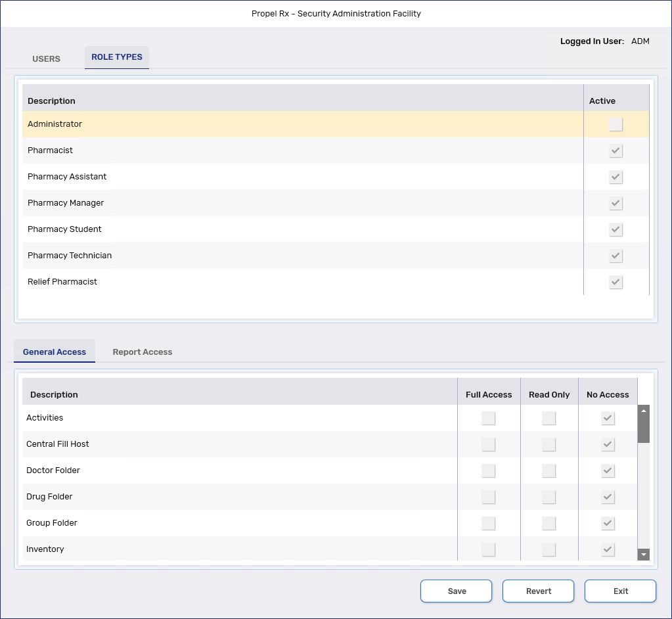Screen dimensions: 672x619
Task: Click the Drug Folder row label
Action: [x=49, y=496]
